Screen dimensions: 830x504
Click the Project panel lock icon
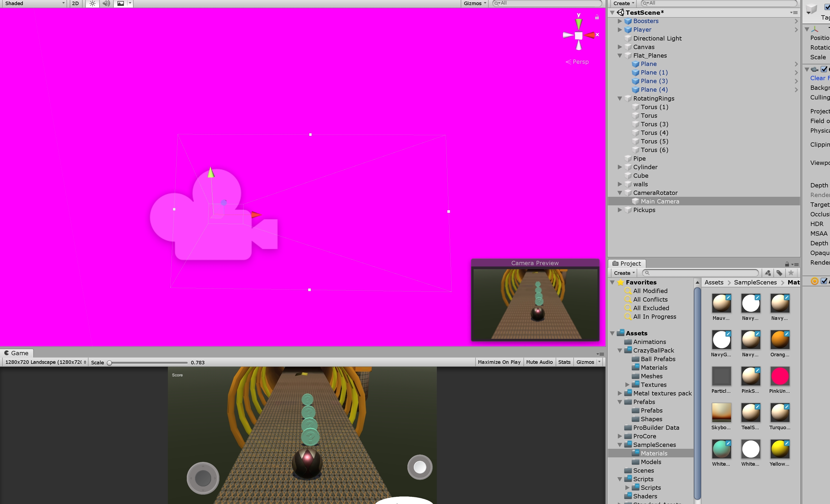[x=787, y=264]
